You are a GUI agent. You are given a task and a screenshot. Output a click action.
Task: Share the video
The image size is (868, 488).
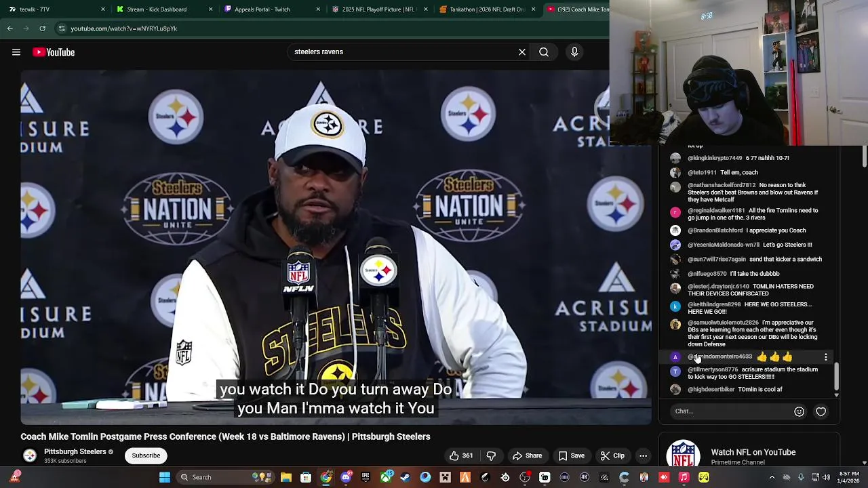point(527,455)
